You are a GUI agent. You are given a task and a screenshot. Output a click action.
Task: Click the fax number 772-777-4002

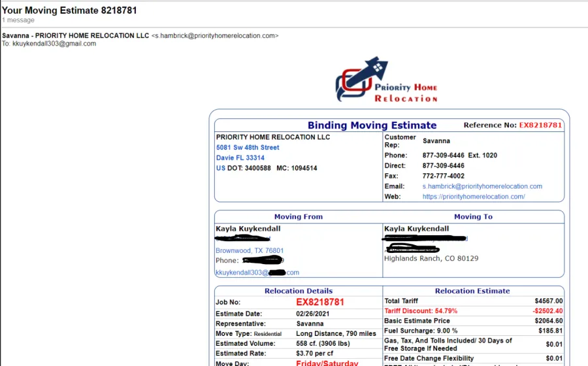pyautogui.click(x=443, y=176)
